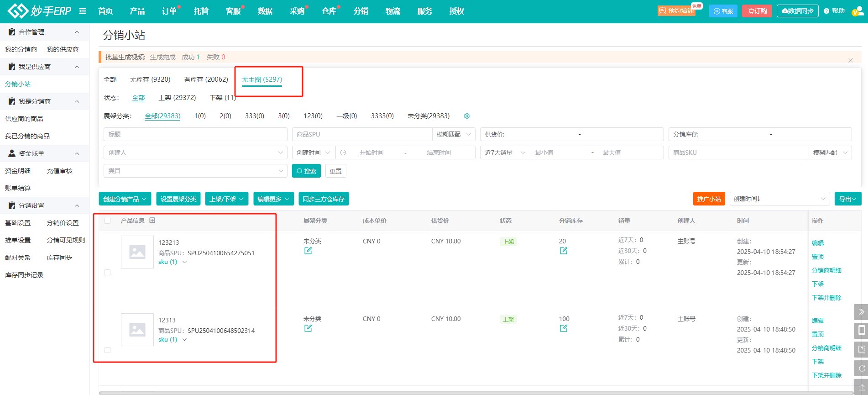Open the 展架分类 settings gear icon

tap(467, 116)
